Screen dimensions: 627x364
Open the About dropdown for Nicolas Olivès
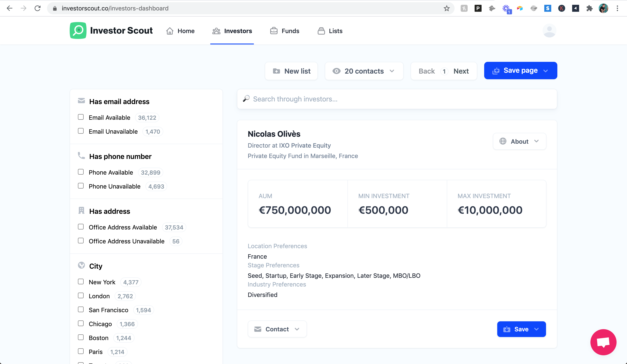(x=519, y=141)
